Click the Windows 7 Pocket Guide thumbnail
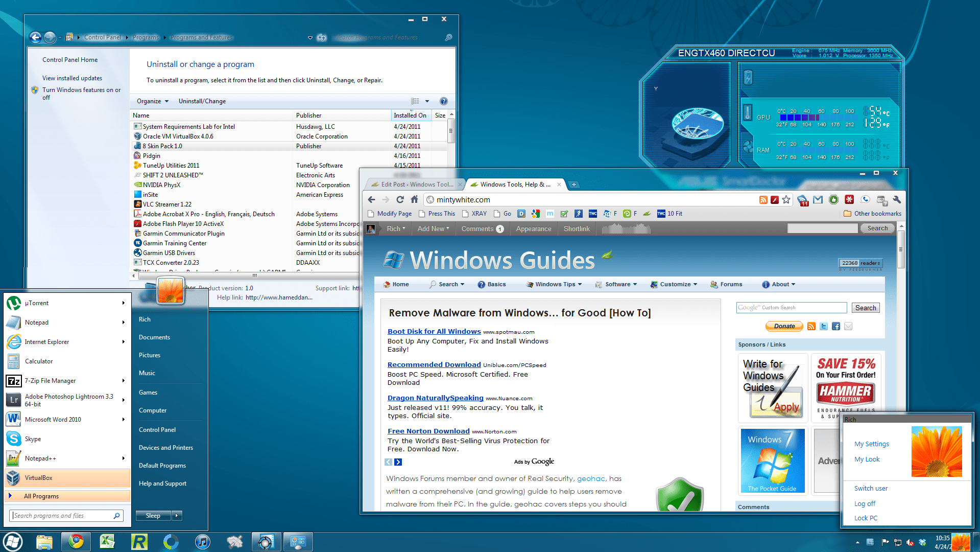Screen dimensions: 980x552 click(772, 461)
